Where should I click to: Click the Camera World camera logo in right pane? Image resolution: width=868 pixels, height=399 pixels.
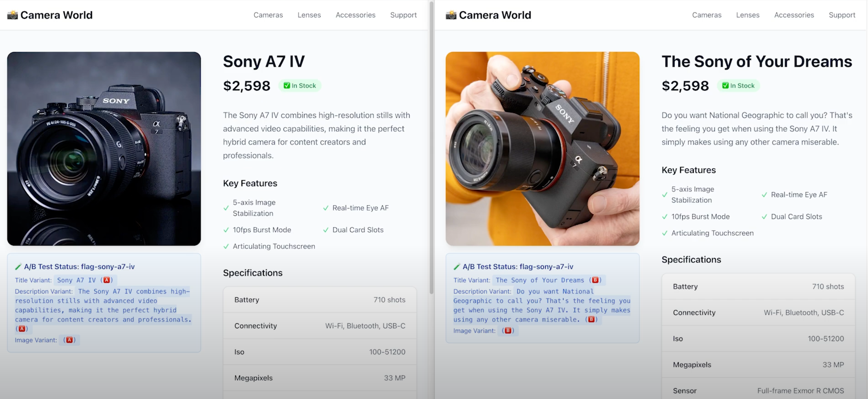click(451, 15)
